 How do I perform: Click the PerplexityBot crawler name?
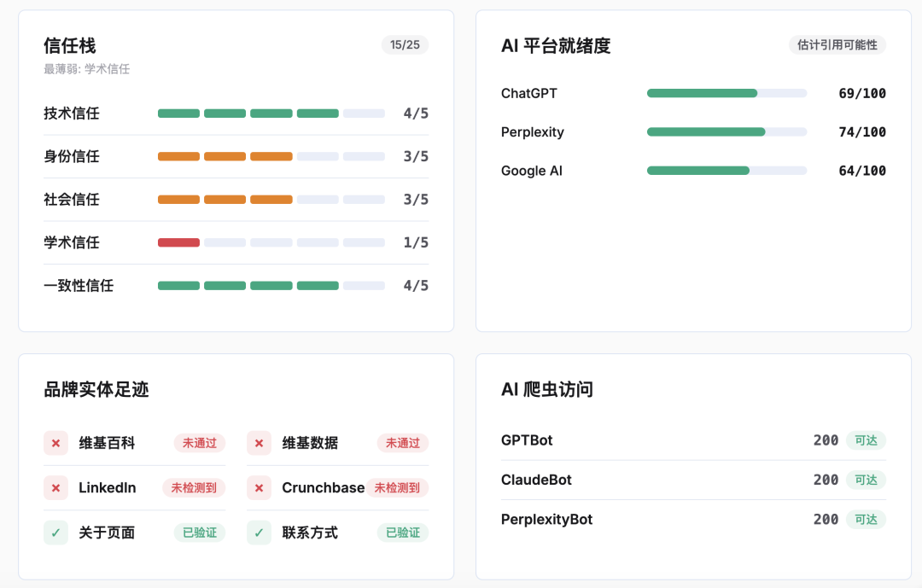pyautogui.click(x=547, y=520)
